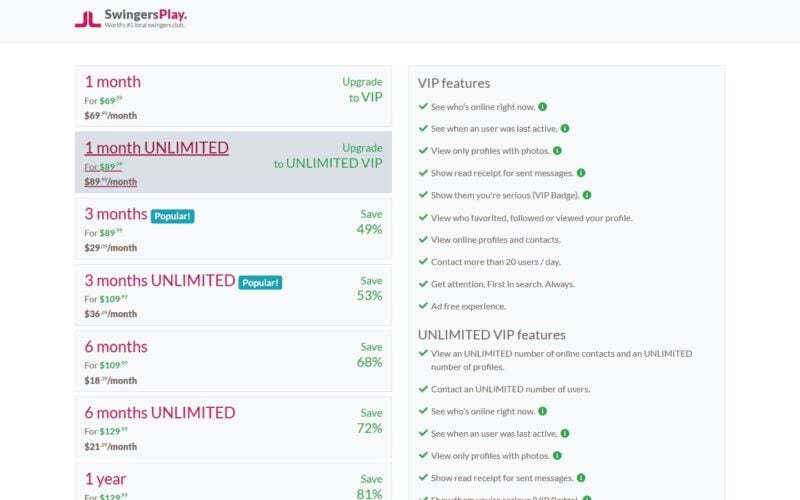
Task: Click info icon beside 'See who's online right now' in UNLIMITED VIP features
Action: coord(542,411)
